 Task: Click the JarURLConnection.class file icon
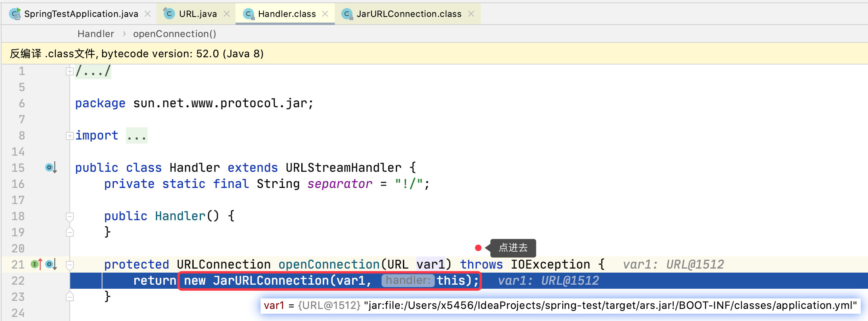[x=347, y=14]
